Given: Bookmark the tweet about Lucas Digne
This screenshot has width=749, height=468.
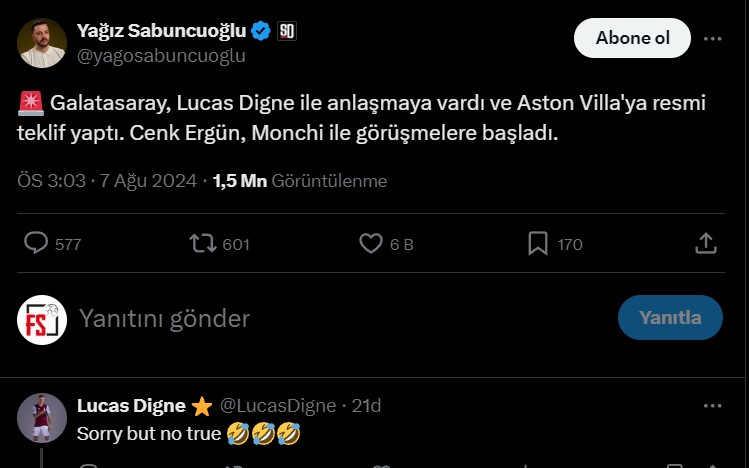Looking at the screenshot, I should (x=537, y=243).
